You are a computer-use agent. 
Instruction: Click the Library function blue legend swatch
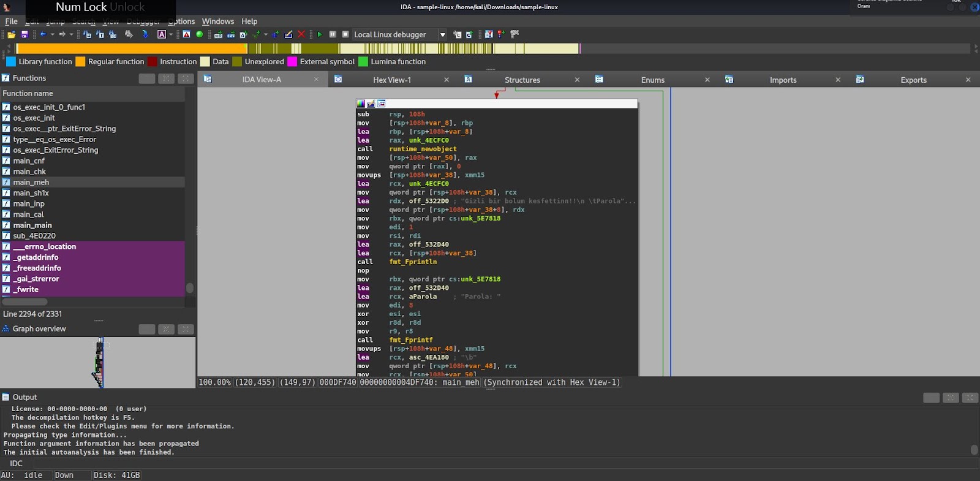point(11,61)
